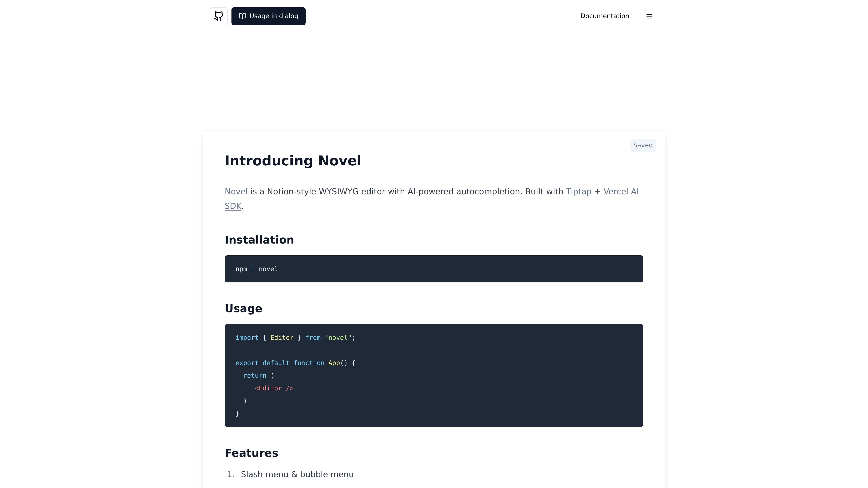
Task: Click the Installation heading
Action: point(259,240)
